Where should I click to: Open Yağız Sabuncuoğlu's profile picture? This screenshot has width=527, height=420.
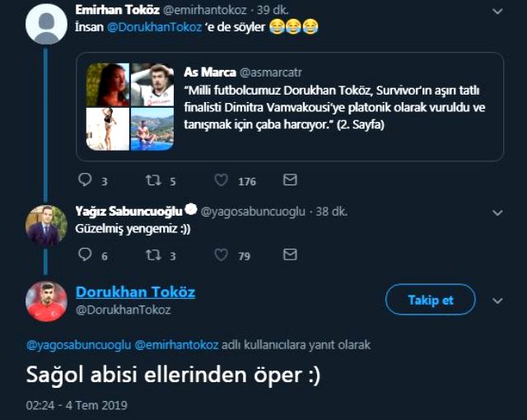(46, 225)
